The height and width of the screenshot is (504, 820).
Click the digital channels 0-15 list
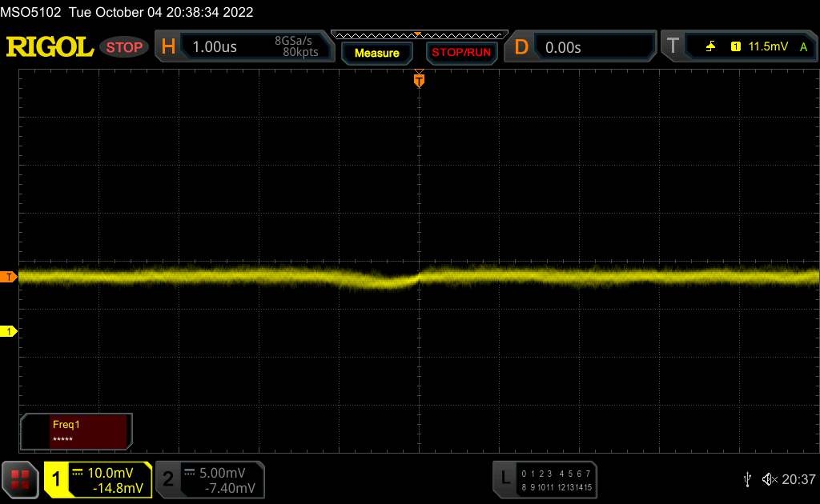[x=557, y=480]
